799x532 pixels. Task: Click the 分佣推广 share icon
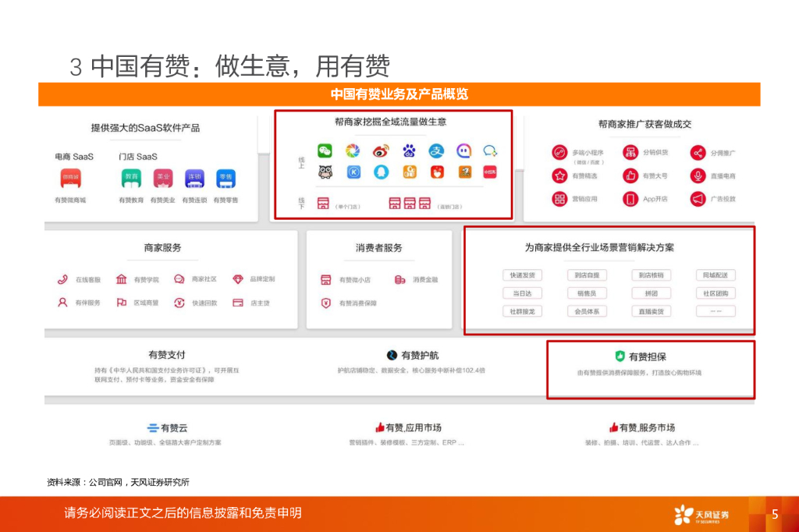click(698, 152)
